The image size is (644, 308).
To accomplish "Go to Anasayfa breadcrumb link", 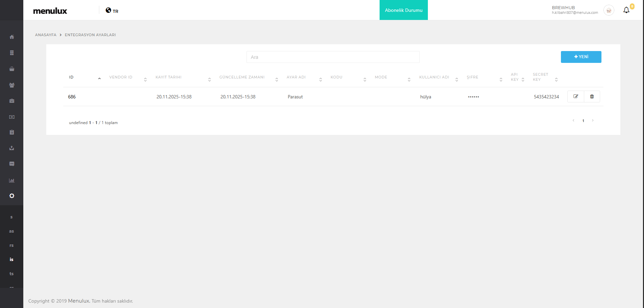I will point(46,35).
